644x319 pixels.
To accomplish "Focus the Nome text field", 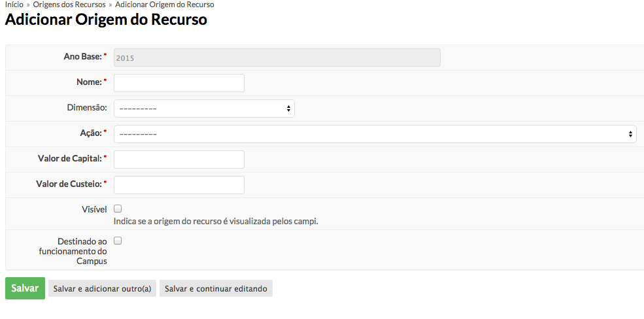I will [x=178, y=83].
